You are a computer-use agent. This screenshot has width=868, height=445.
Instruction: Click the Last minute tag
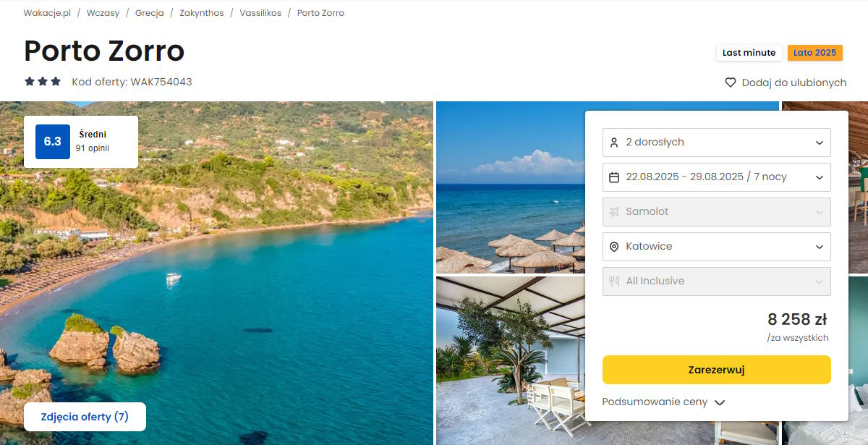[x=749, y=53]
